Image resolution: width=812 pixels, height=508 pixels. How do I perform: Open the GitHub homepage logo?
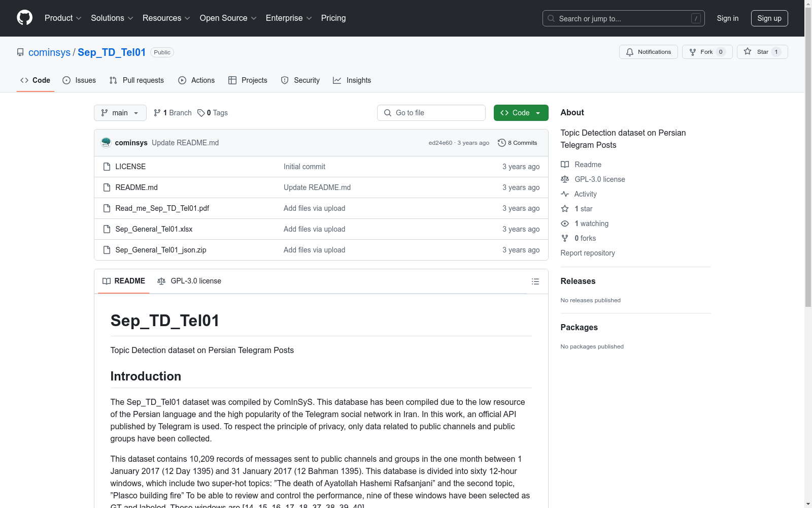coord(24,18)
